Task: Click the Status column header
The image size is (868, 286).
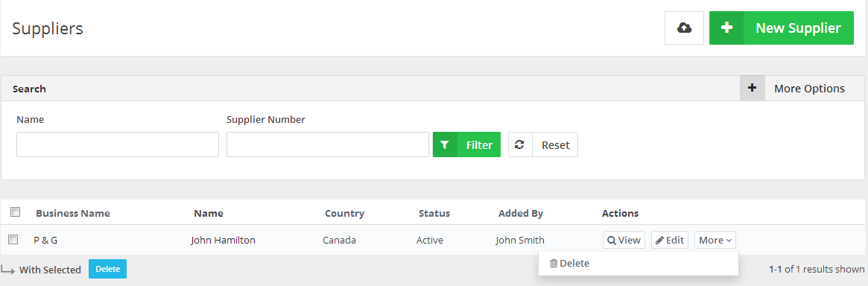Action: point(434,213)
